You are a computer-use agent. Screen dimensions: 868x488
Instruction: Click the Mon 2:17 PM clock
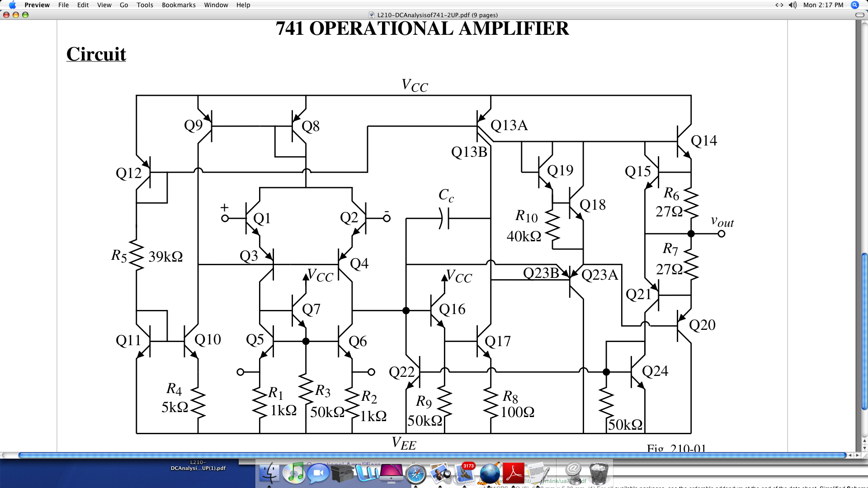coord(823,5)
